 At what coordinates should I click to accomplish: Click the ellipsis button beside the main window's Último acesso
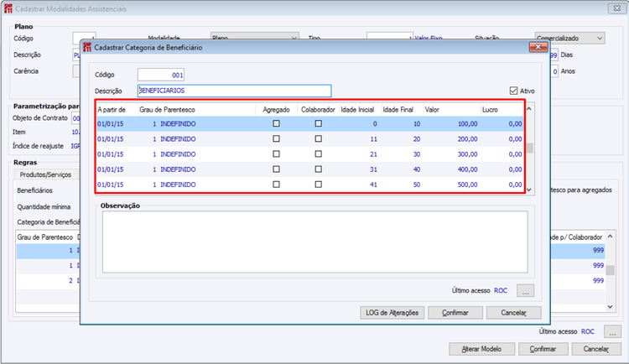(x=612, y=331)
